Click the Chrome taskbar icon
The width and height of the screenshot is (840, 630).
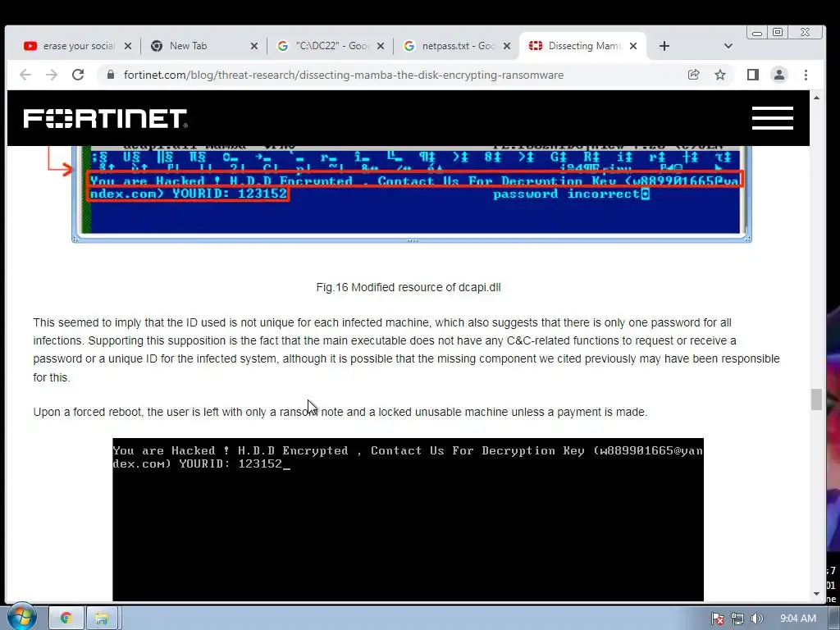(66, 619)
